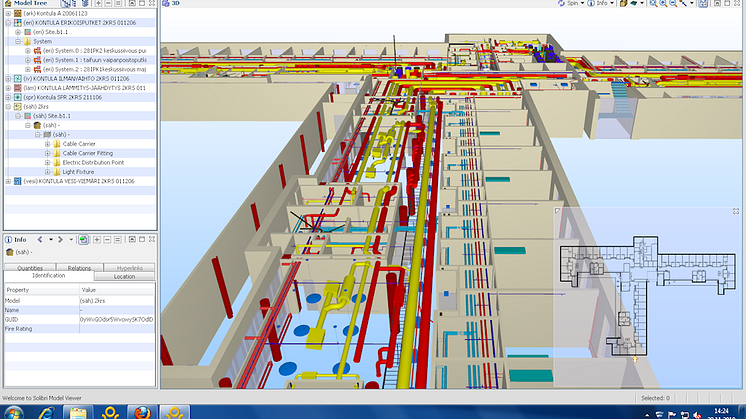Screen dimensions: 746x419
Task: Close the navigation map overlay
Action: click(x=736, y=211)
